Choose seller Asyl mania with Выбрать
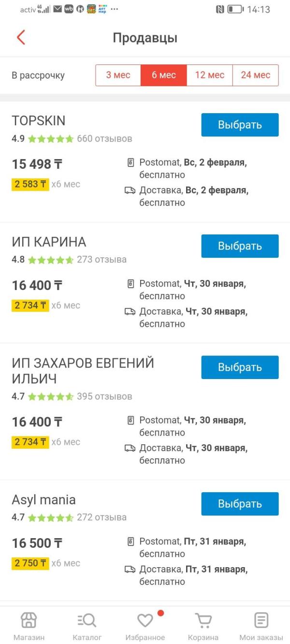 pos(240,504)
